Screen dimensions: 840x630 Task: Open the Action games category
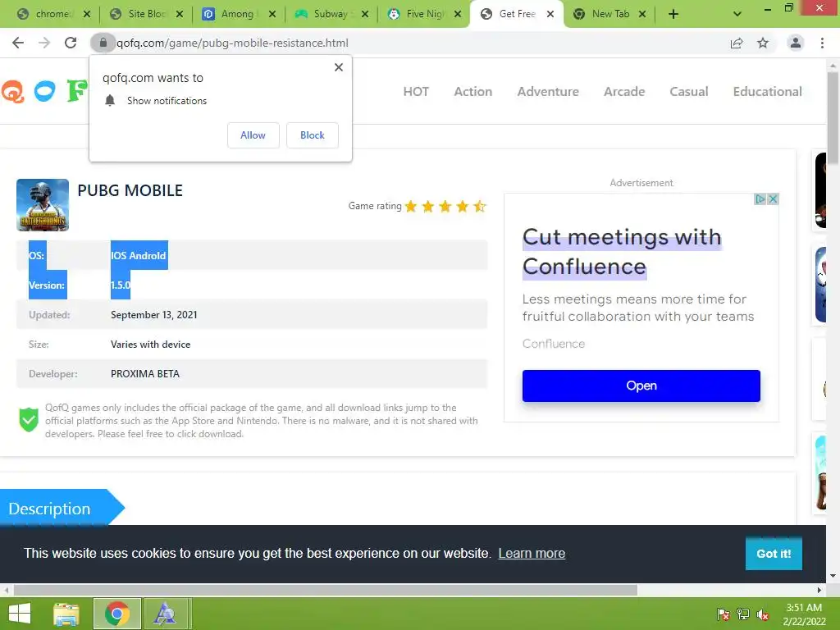[x=473, y=92]
